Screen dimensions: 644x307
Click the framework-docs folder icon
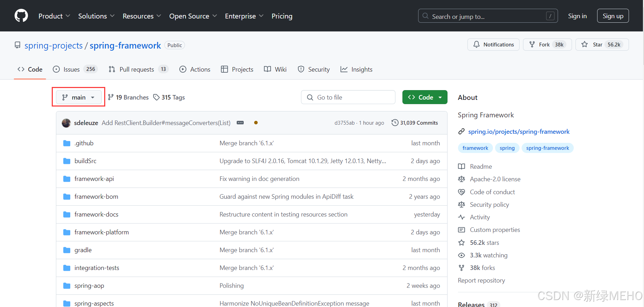pos(67,214)
